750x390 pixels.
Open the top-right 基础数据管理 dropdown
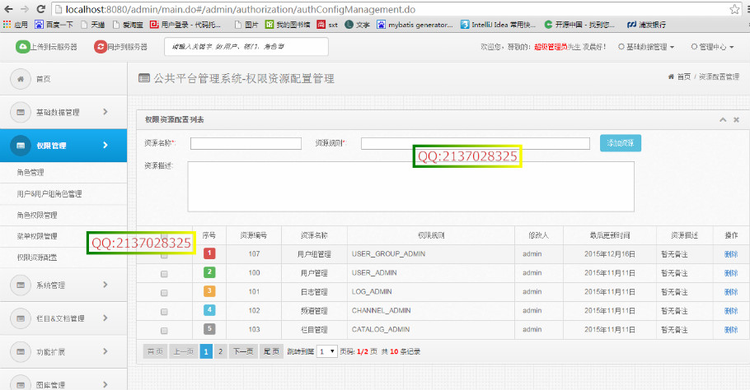[646, 47]
